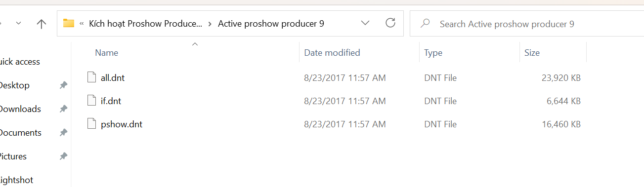Click the pshow.dnt file icon

[91, 124]
